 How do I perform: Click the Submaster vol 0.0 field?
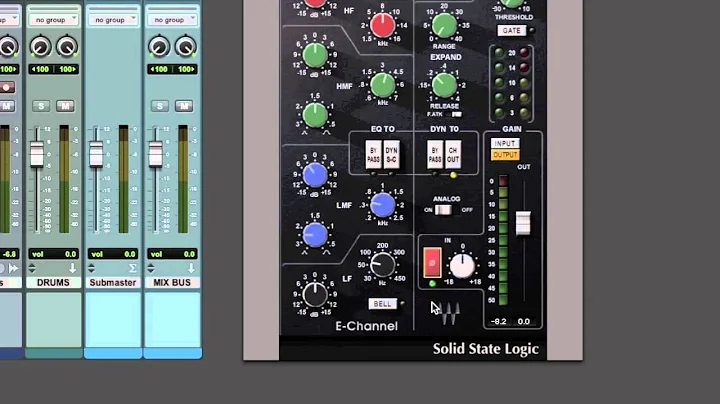pos(112,254)
